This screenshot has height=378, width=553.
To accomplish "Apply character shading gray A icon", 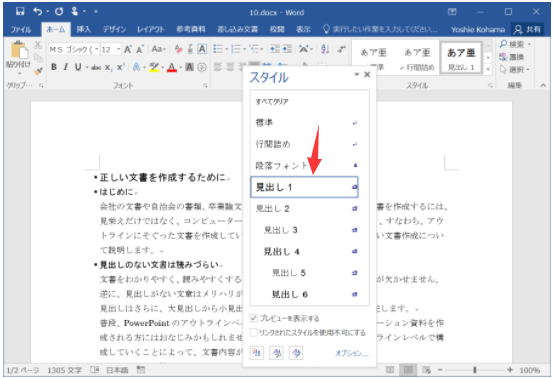I will [189, 67].
